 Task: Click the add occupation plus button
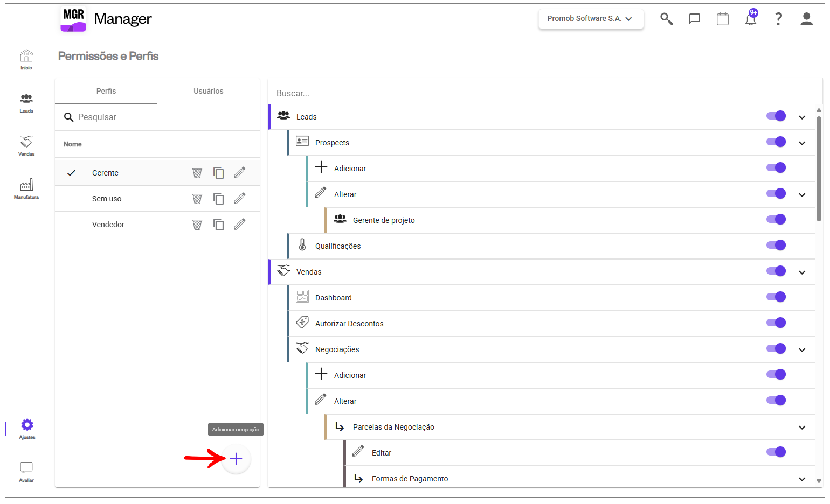[x=236, y=459]
